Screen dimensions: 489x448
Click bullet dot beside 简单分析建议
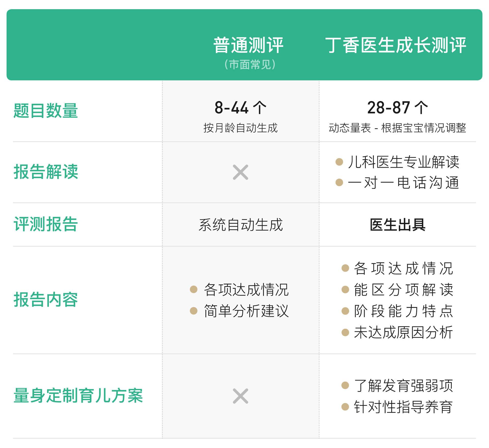[194, 311]
